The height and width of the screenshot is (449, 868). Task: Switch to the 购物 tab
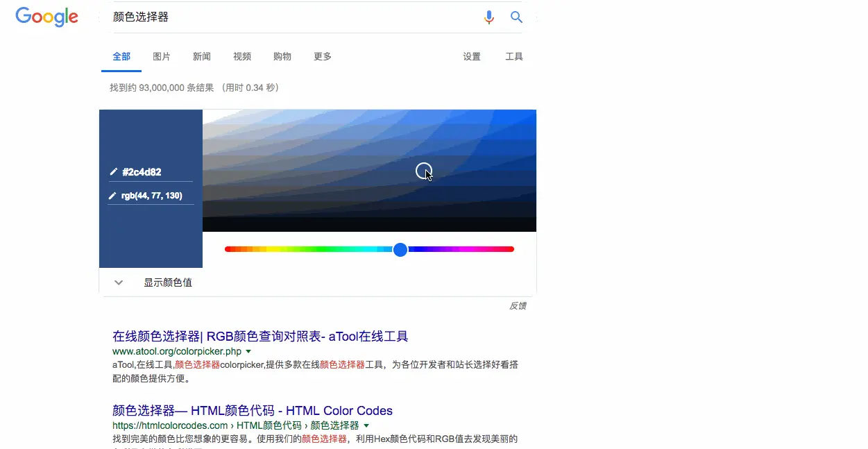282,57
